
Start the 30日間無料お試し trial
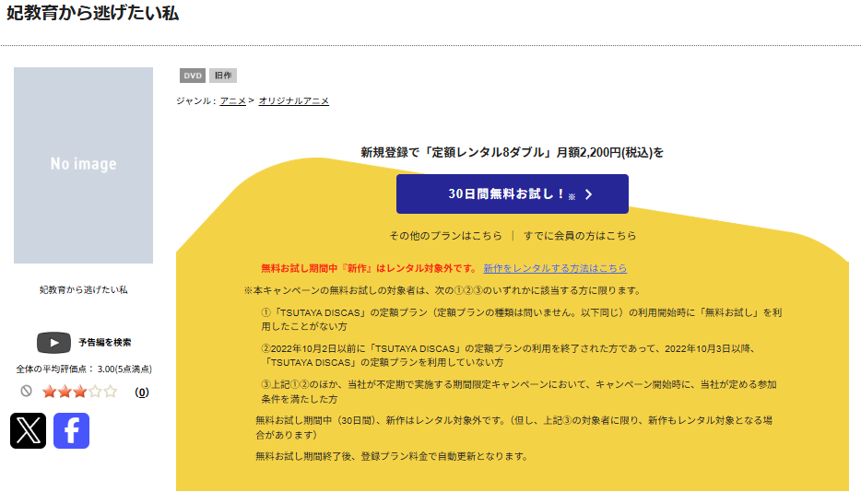tap(513, 193)
